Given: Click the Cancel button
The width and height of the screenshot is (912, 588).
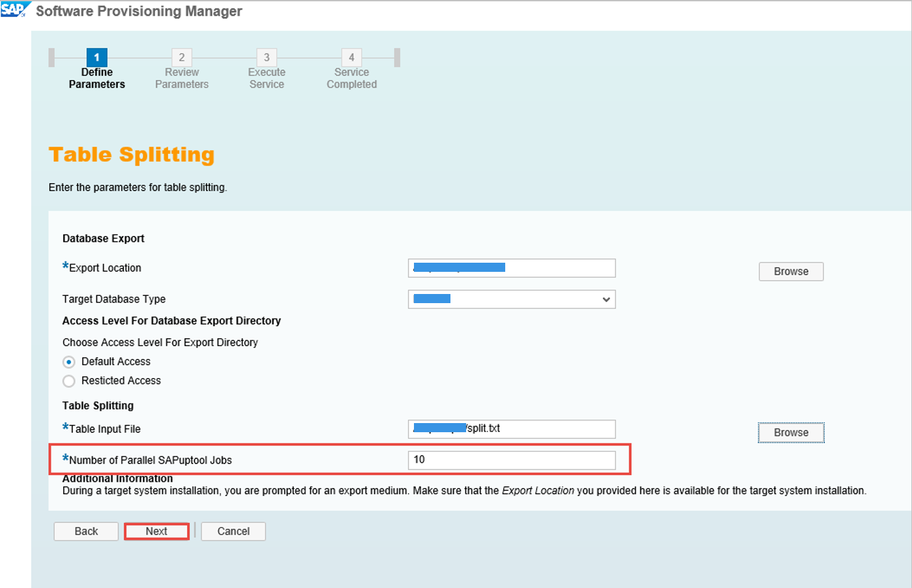Looking at the screenshot, I should (233, 531).
